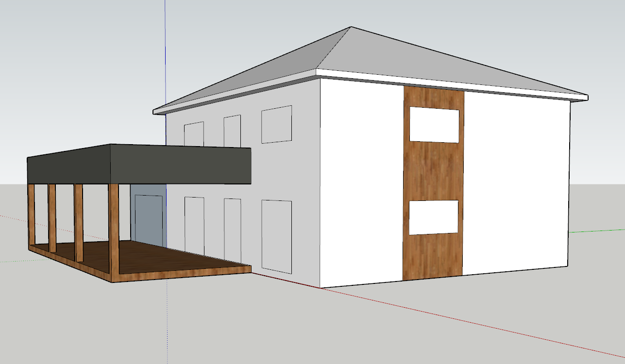The image size is (625, 364).
Task: Click the vertical wood cladding panel
Action: point(433,170)
